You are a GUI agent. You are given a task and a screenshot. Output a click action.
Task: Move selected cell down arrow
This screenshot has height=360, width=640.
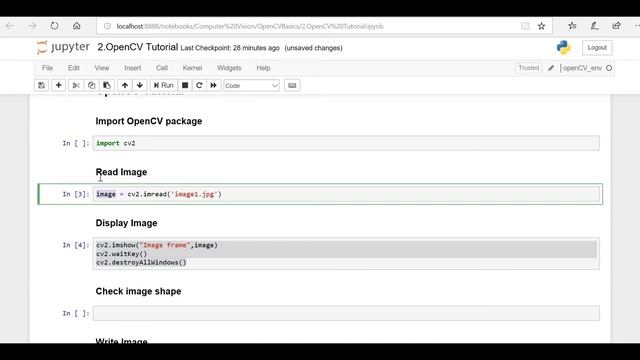point(140,85)
